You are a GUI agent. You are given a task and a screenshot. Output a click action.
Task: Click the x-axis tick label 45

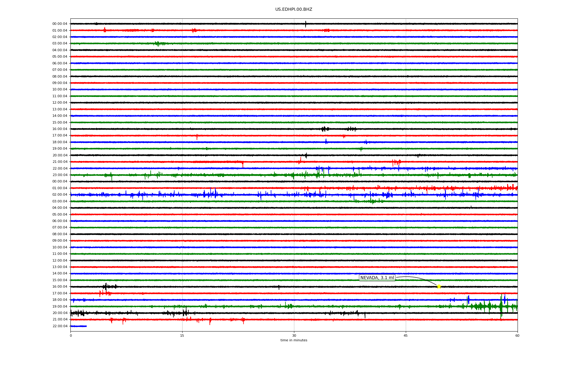point(405,335)
